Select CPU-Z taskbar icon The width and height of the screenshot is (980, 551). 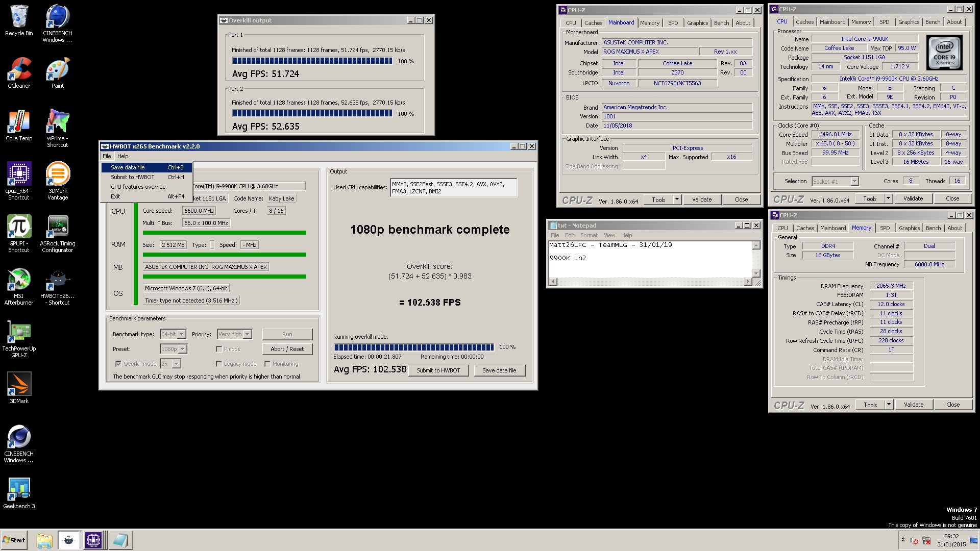[x=93, y=540]
